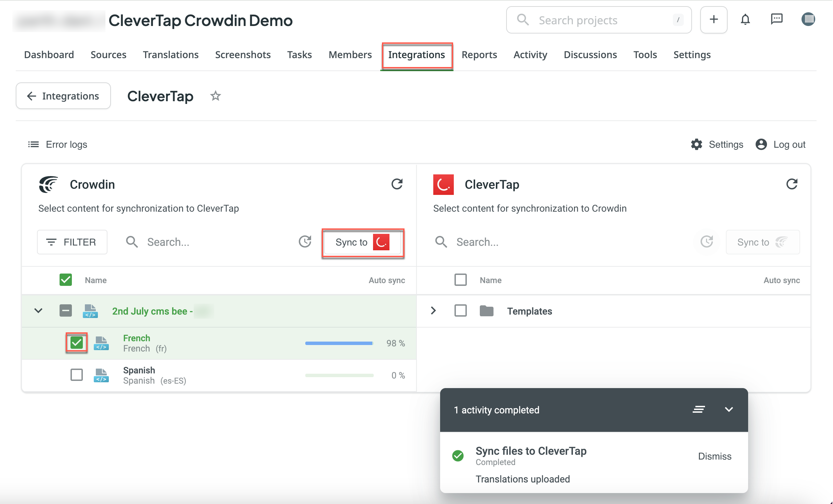
Task: Click the Templates folder icon
Action: (x=486, y=311)
